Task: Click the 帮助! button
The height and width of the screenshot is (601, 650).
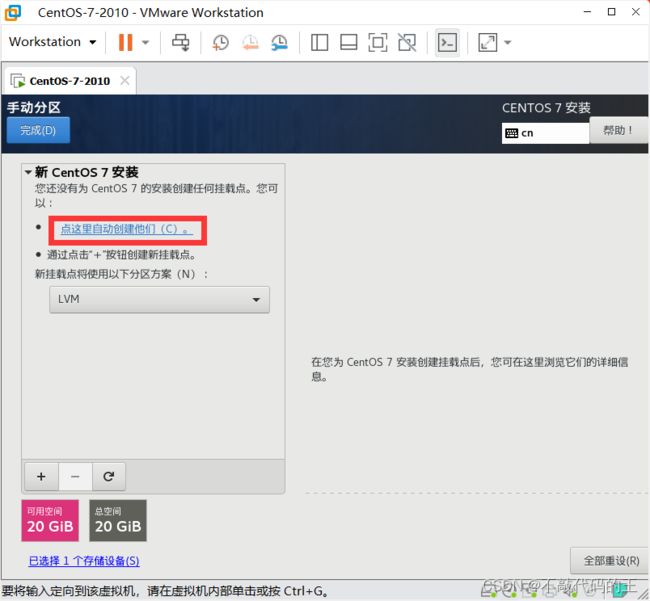Action: [618, 130]
